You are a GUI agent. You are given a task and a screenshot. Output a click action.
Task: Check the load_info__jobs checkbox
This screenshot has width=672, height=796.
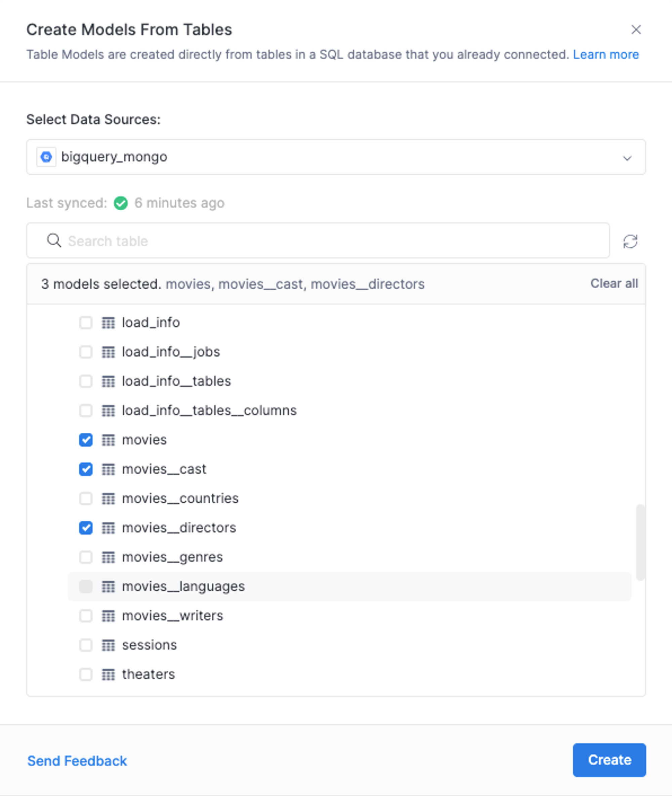tap(86, 352)
